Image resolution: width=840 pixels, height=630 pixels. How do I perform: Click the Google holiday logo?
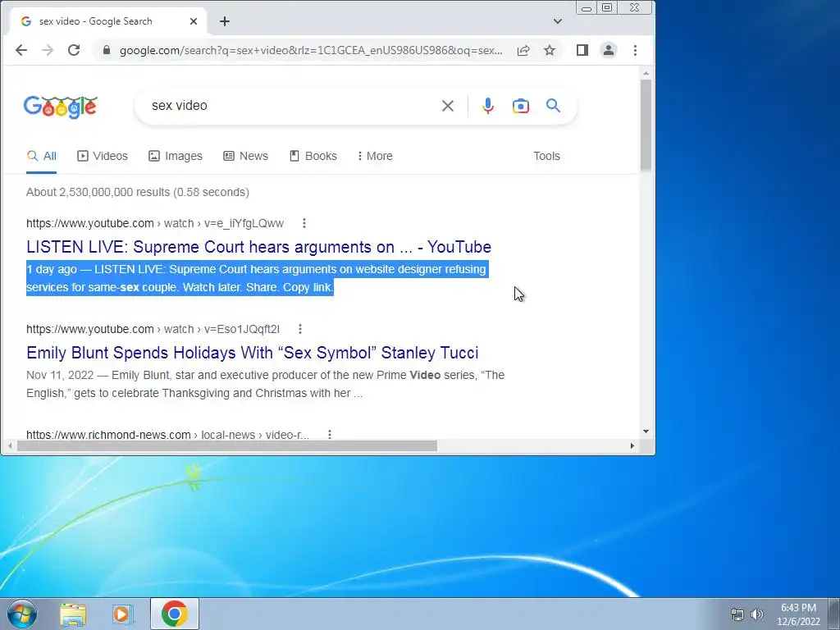coord(60,107)
